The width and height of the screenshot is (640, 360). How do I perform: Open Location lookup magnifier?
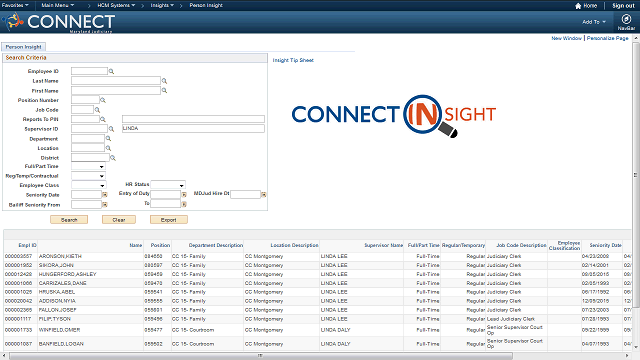click(x=108, y=148)
